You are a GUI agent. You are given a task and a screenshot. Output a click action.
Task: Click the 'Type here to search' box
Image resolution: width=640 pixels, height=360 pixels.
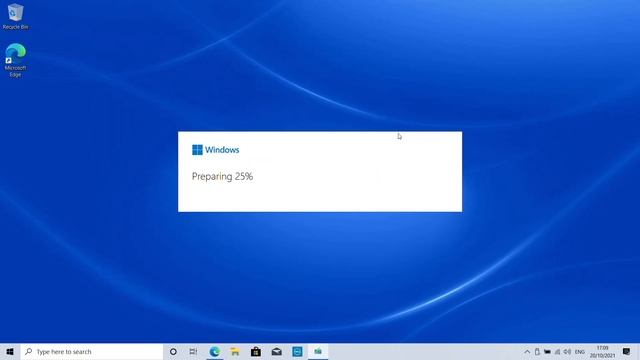(92, 351)
